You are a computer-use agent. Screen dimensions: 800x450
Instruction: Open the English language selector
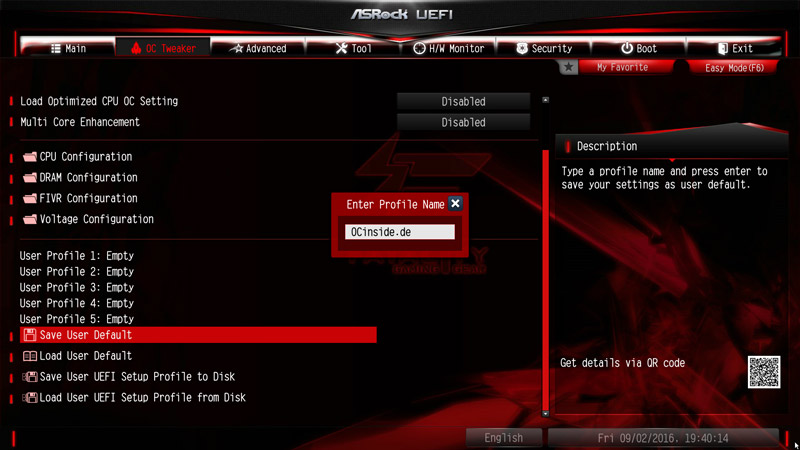(504, 438)
